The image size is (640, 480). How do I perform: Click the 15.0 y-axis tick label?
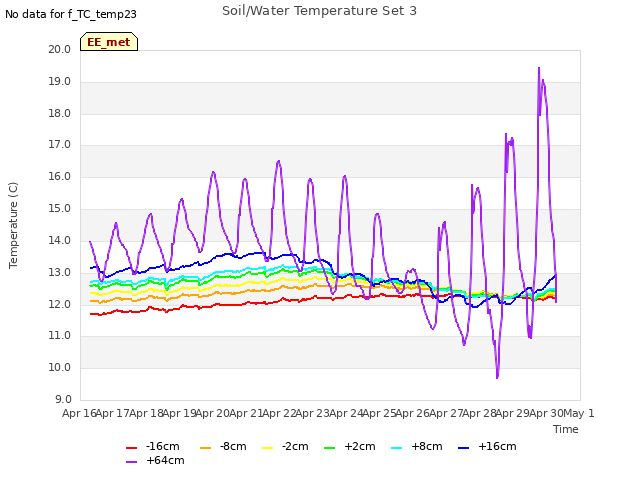[x=60, y=209]
